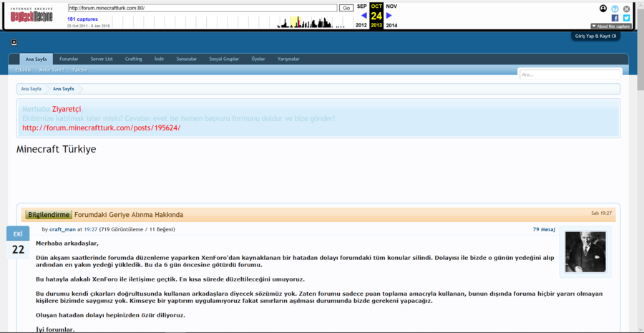This screenshot has width=644, height=333.
Task: Click first Ana Sayfa breadcrumb
Action: click(31, 89)
